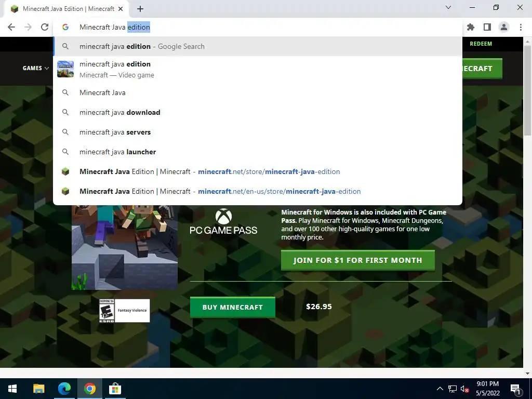Click the ESRB Everyone 10+ rating badge
Image resolution: width=532 pixels, height=399 pixels.
click(x=125, y=311)
